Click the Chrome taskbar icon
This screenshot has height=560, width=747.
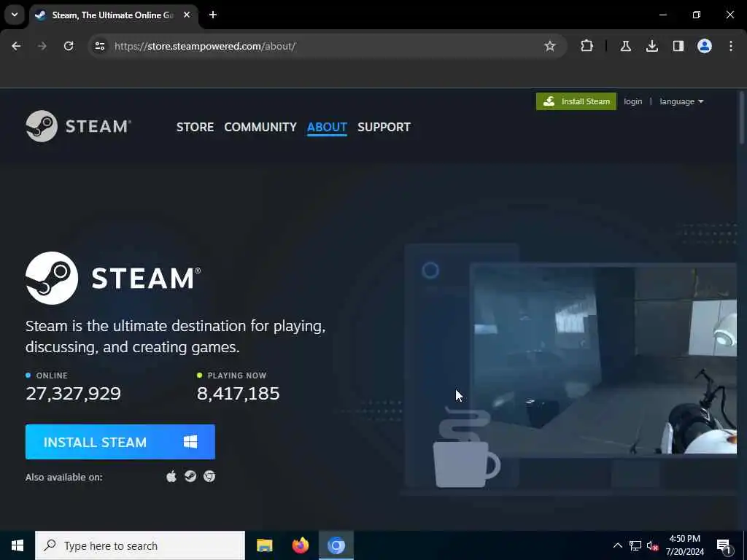tap(336, 545)
